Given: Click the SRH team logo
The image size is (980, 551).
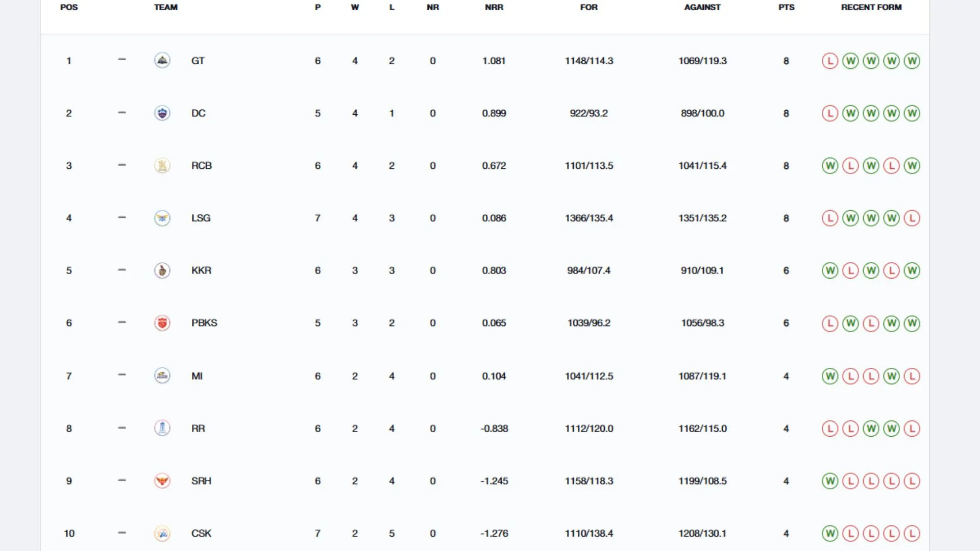Looking at the screenshot, I should point(162,481).
